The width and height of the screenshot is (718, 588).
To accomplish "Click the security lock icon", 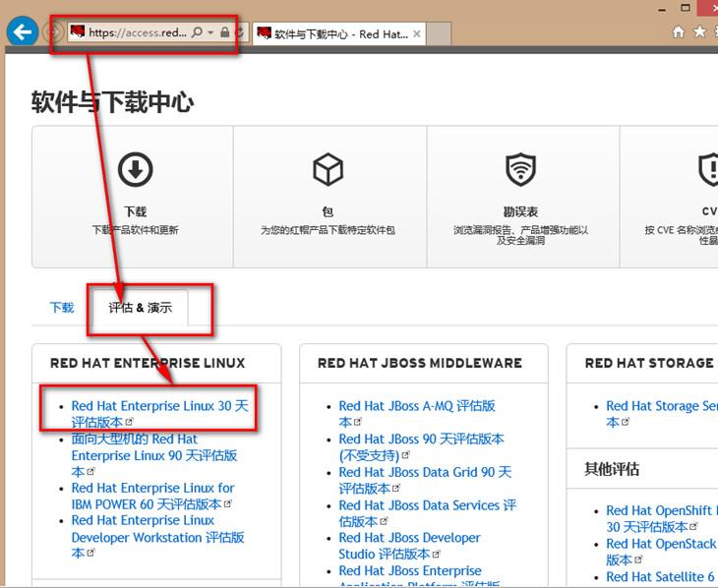I will click(225, 32).
